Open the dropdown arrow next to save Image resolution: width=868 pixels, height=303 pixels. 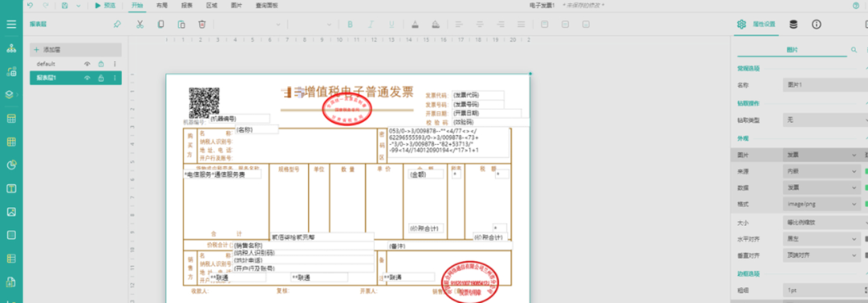(x=78, y=5)
